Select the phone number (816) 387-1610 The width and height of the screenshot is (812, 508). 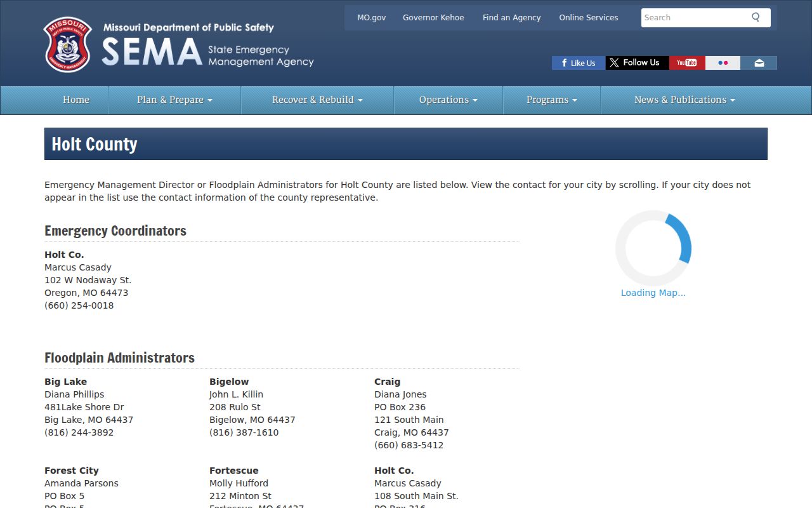[244, 432]
